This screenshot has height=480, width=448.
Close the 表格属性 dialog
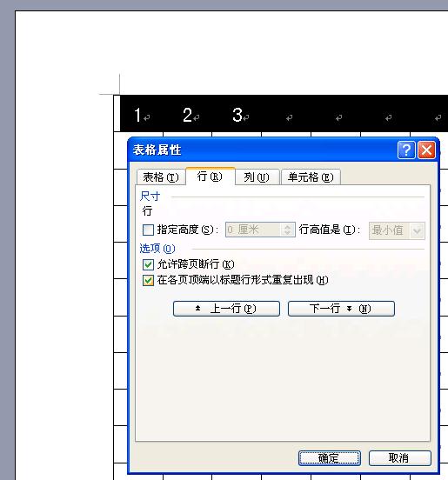pyautogui.click(x=426, y=150)
